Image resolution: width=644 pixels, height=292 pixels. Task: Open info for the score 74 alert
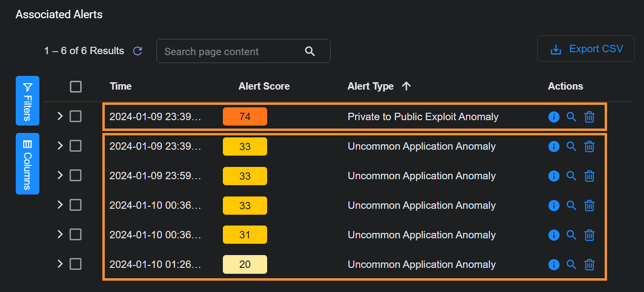(x=553, y=117)
